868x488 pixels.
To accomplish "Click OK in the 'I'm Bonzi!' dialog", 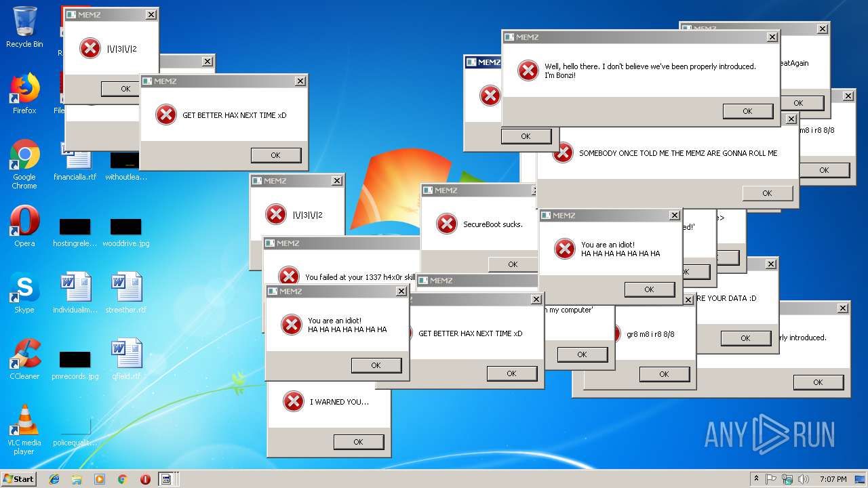I will (747, 111).
